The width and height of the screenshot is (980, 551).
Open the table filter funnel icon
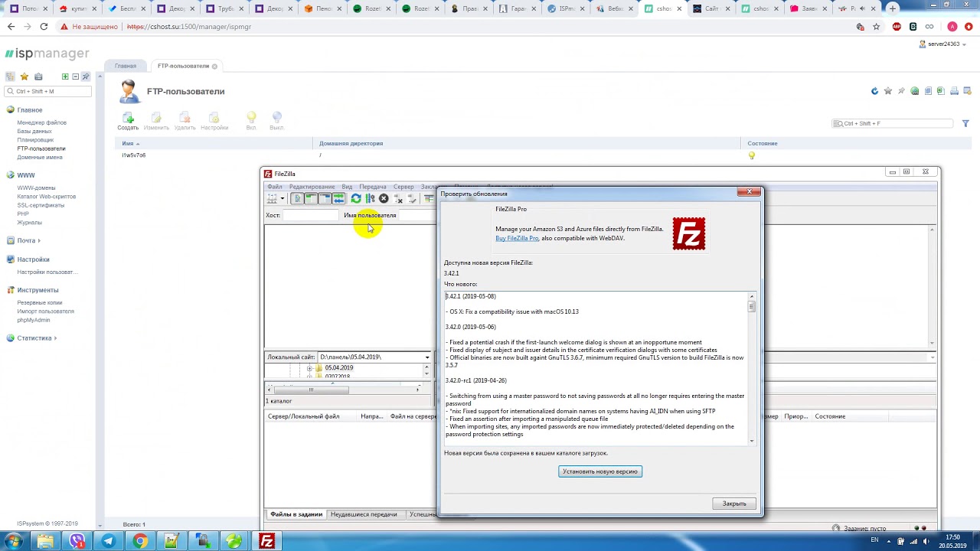(x=965, y=123)
